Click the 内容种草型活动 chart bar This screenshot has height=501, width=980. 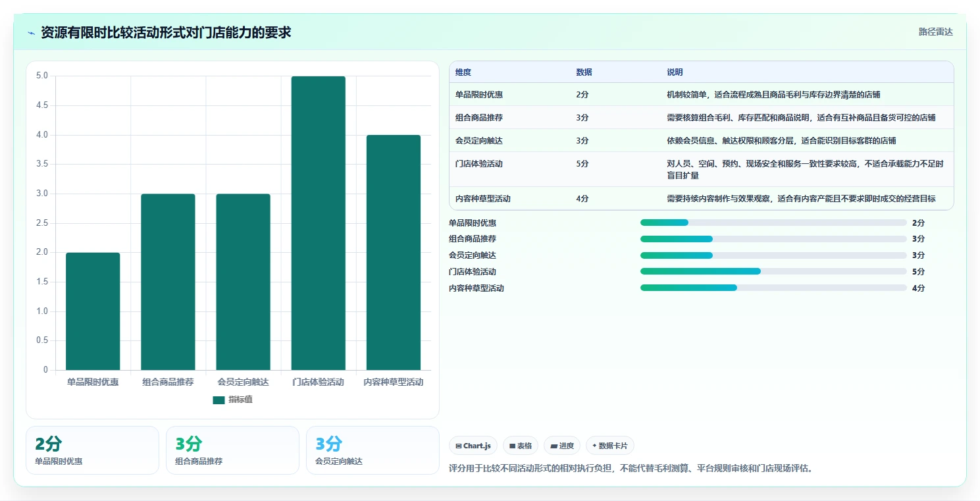coord(394,253)
